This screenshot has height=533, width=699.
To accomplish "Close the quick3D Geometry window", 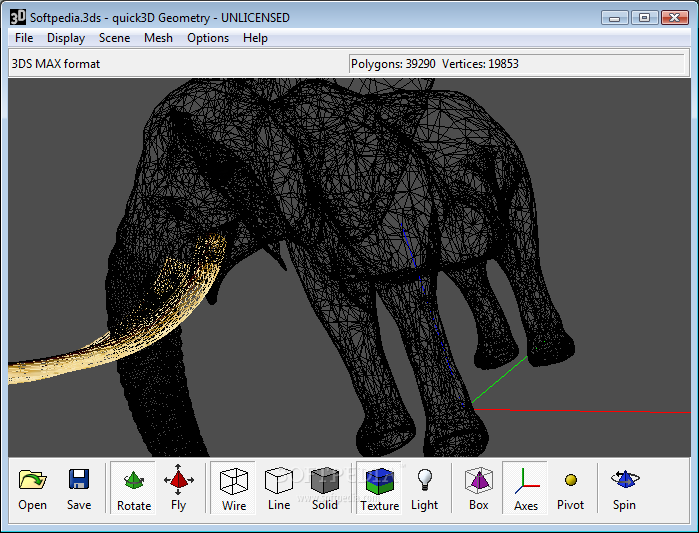I will (x=675, y=18).
